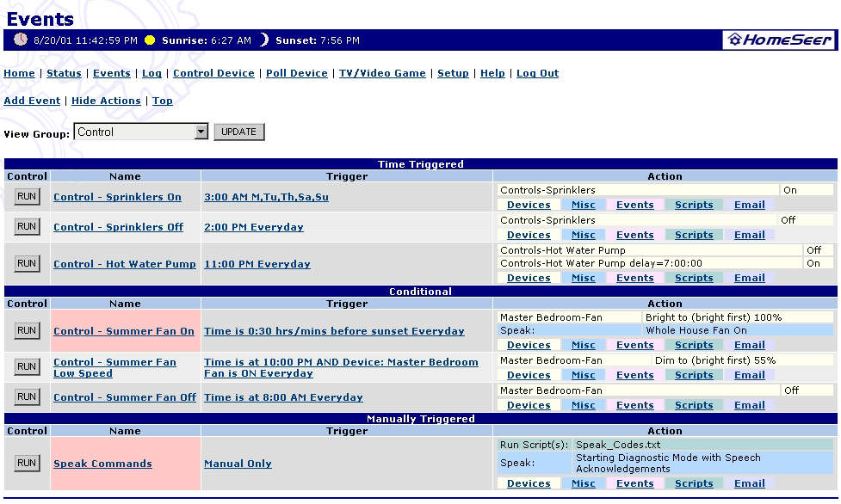Open Control - Summer Fan Off event
841x504 pixels.
(x=125, y=398)
